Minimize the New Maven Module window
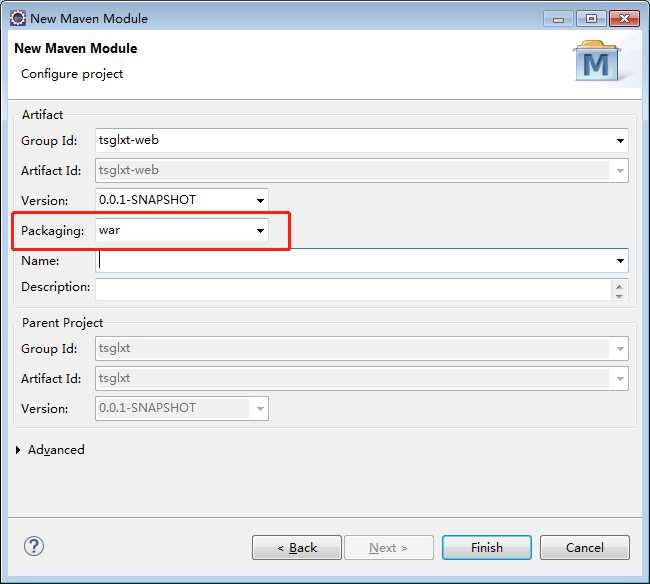The width and height of the screenshot is (650, 584). click(x=558, y=19)
